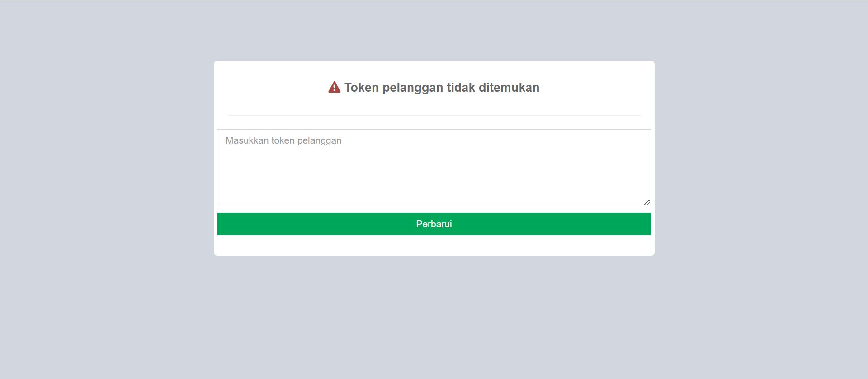The image size is (868, 379).
Task: Click the textarea resize handle corner
Action: click(647, 202)
